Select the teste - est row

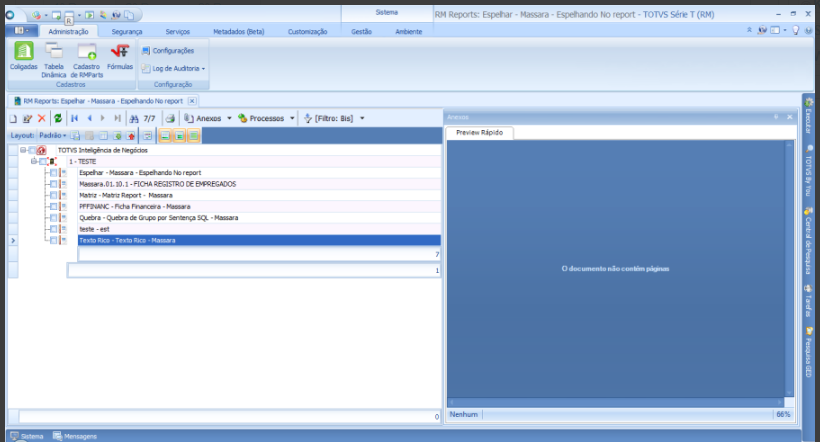click(x=259, y=229)
